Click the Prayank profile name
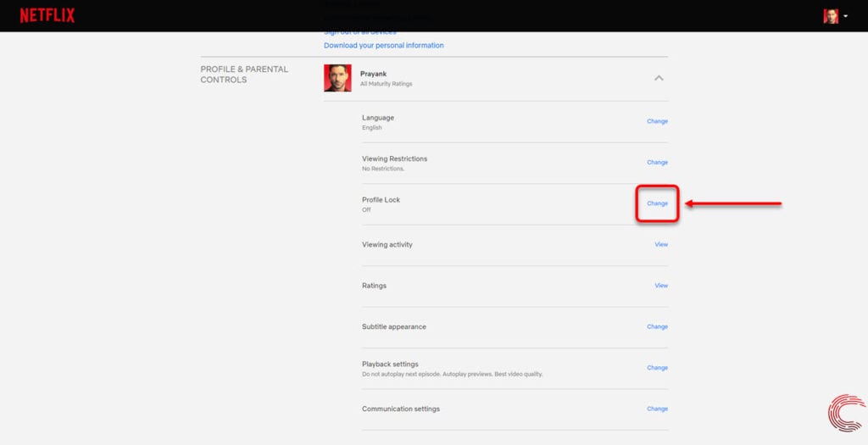Screen dimensions: 868x445 pos(373,74)
